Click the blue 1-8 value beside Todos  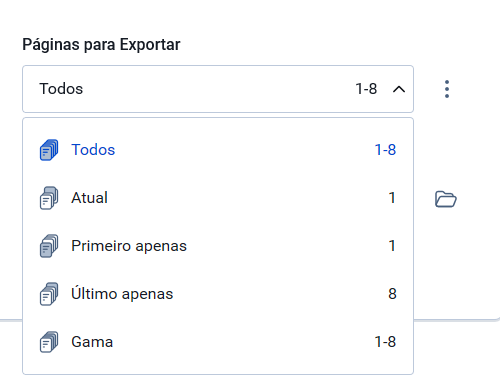coord(385,150)
